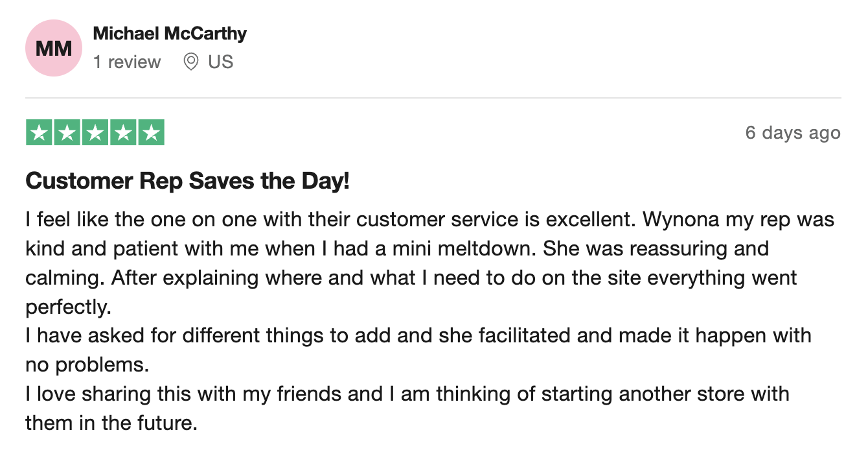Click the first green rating star
The height and width of the screenshot is (450, 868).
(x=40, y=133)
